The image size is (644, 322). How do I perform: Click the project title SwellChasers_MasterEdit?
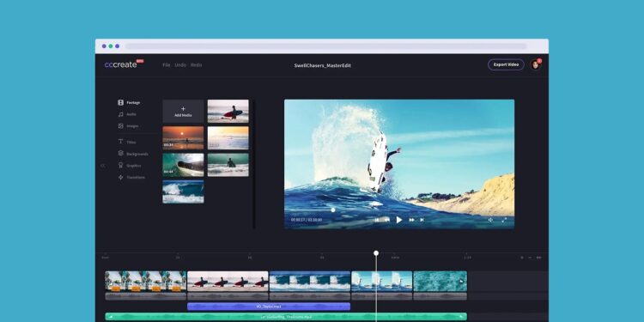tap(322, 66)
